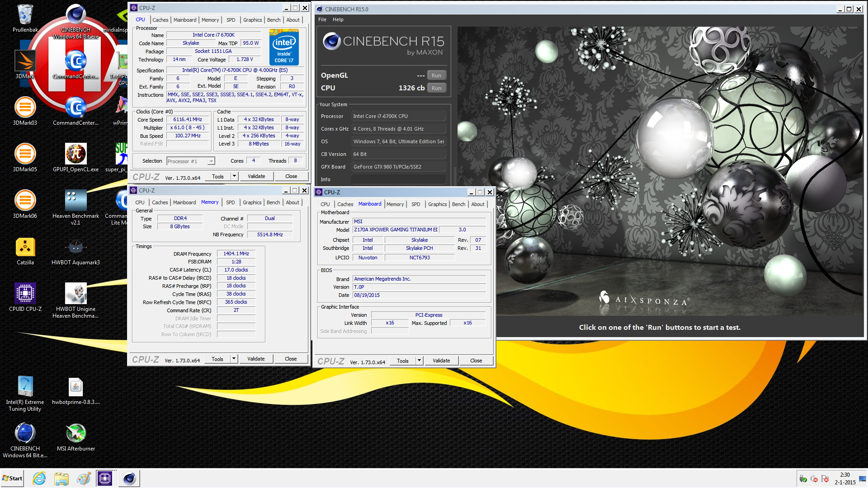Screen dimensions: 868x488
Task: Open the 3DMark06 desktop icon
Action: 25,204
